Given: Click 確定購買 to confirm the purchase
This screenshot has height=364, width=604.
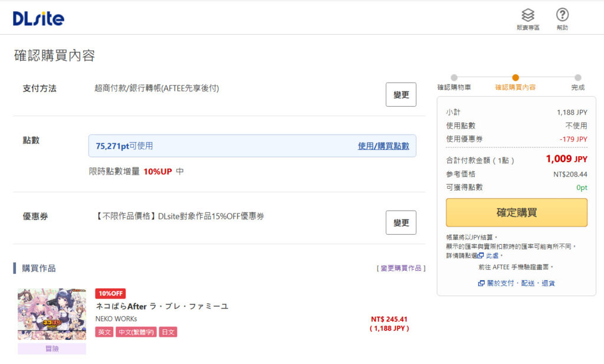Looking at the screenshot, I should point(517,213).
